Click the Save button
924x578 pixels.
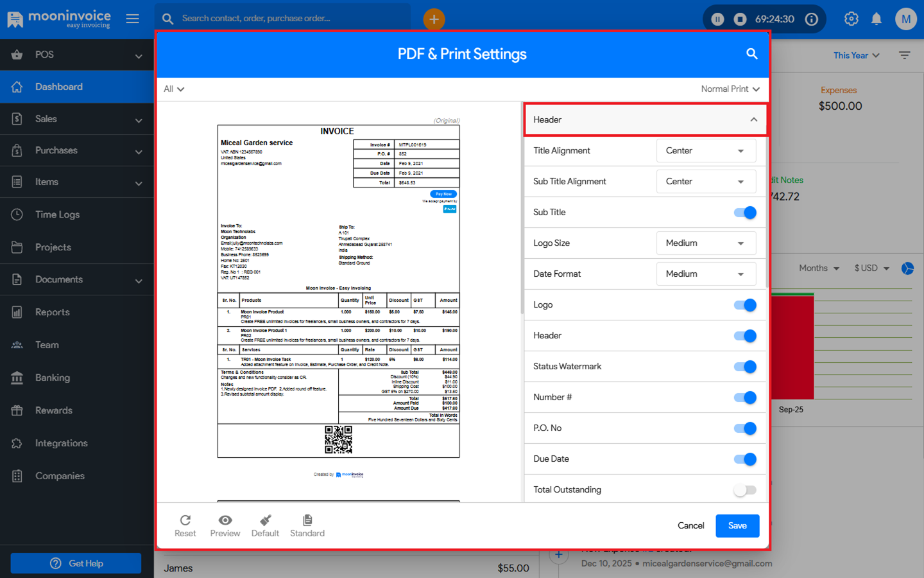coord(737,525)
